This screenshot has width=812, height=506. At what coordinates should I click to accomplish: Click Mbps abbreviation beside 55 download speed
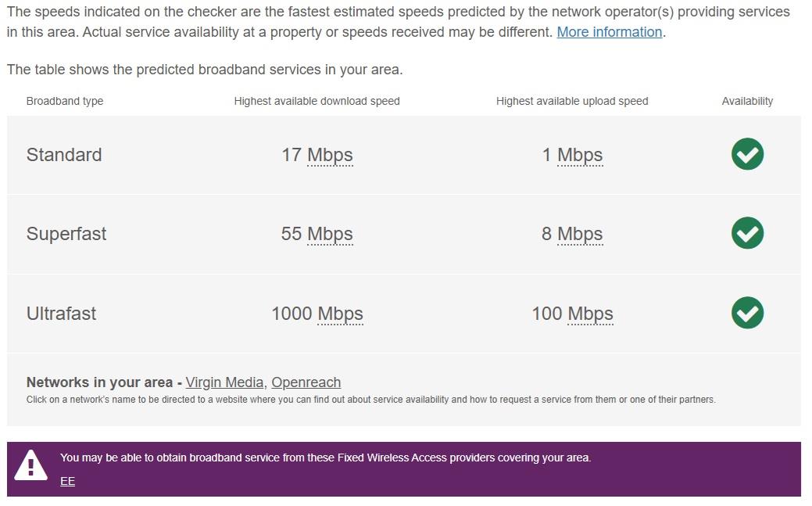(x=330, y=234)
